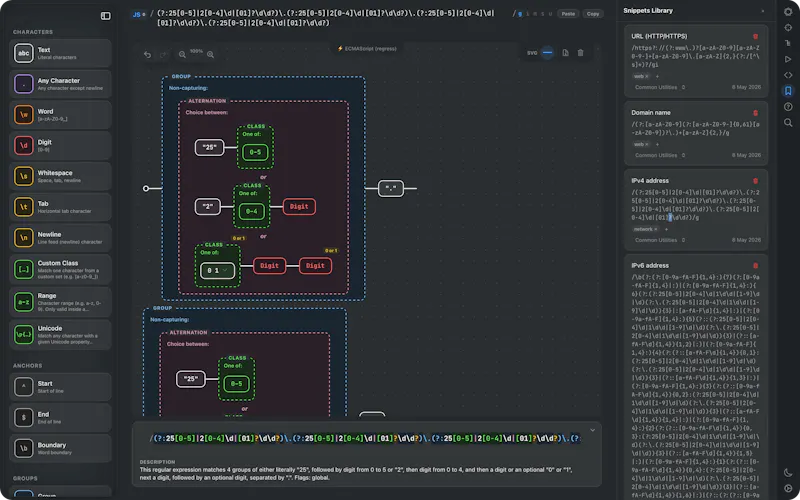Delete the Domain name snippet
800x500 pixels.
click(756, 113)
